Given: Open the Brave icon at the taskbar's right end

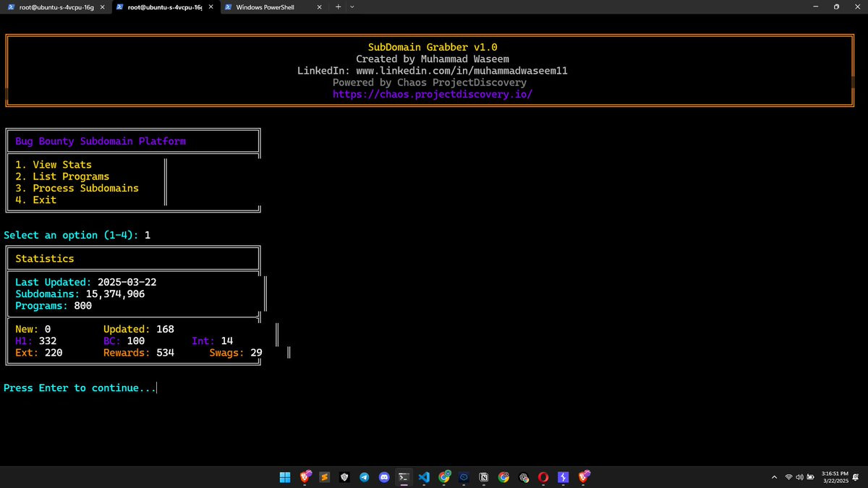Looking at the screenshot, I should [x=583, y=477].
